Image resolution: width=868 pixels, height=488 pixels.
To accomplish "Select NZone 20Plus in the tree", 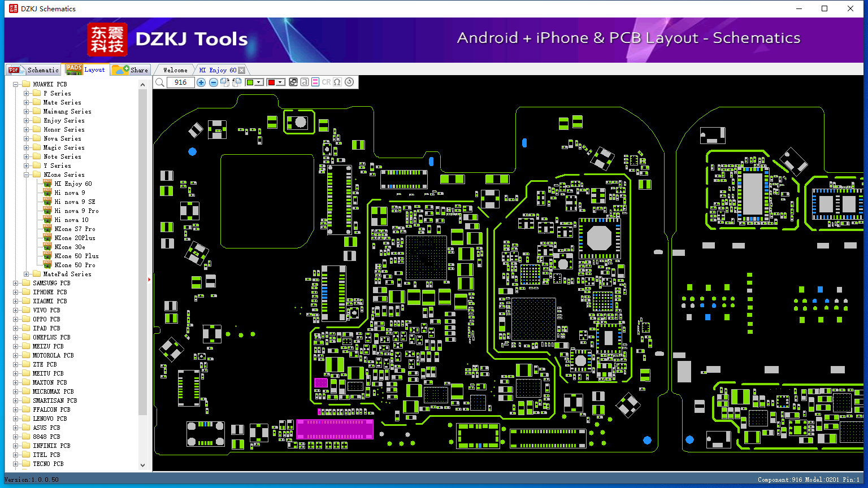I will pyautogui.click(x=75, y=238).
